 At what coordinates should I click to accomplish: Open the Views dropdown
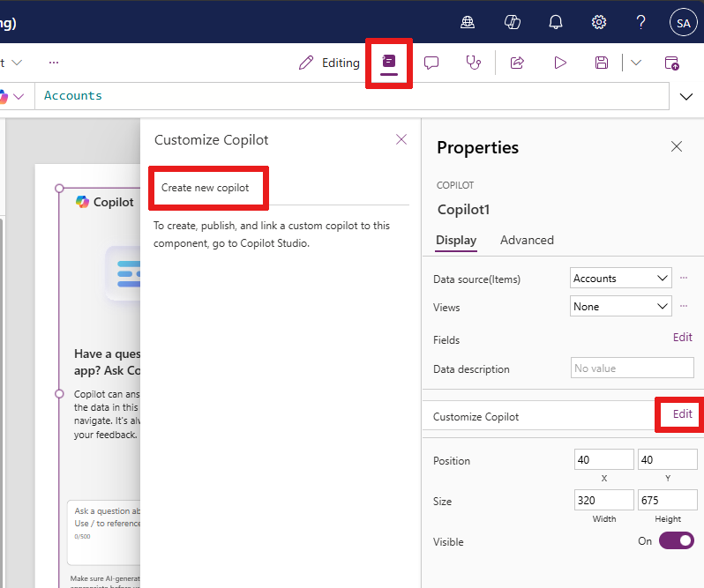(621, 307)
